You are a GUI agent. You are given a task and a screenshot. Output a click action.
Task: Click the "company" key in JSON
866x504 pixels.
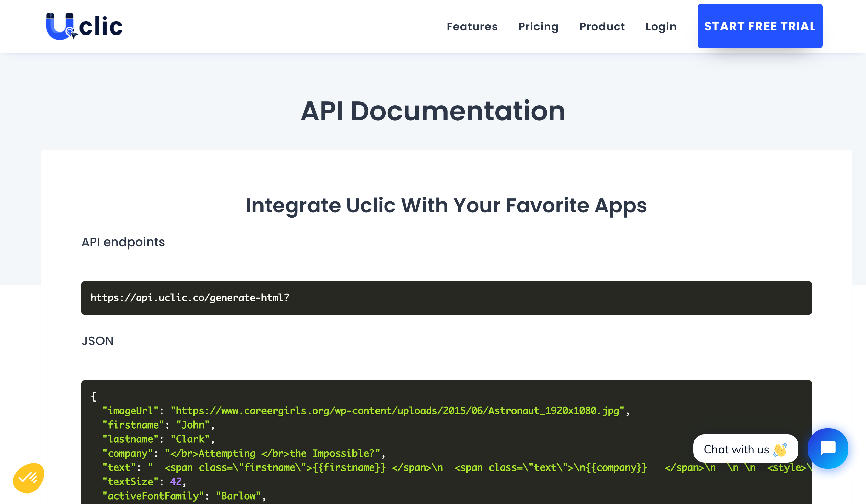pyautogui.click(x=128, y=454)
